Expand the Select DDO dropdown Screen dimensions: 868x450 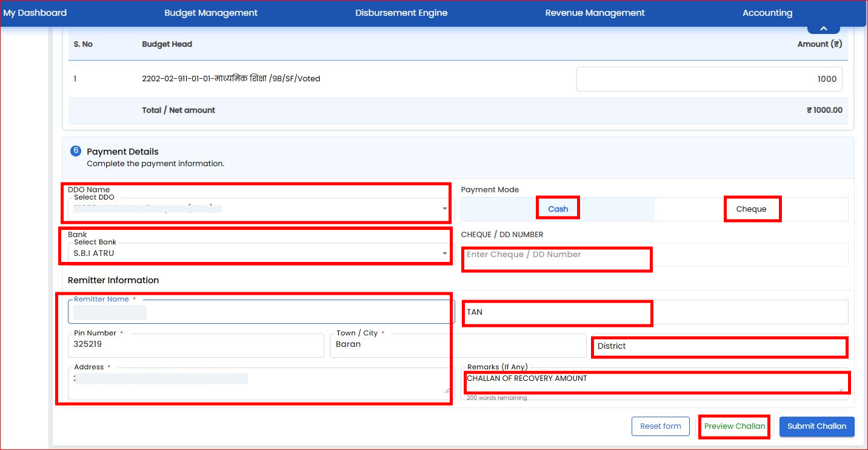(x=261, y=209)
